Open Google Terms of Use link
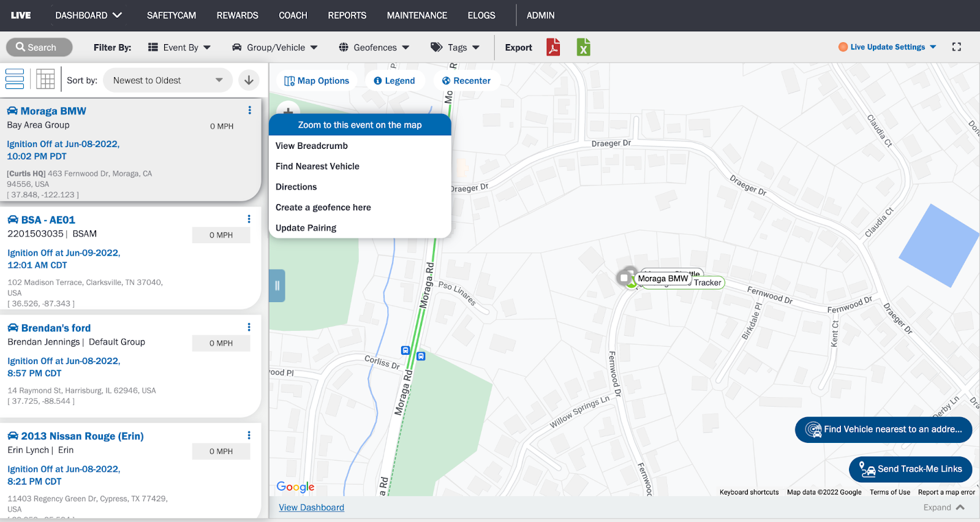 point(890,492)
